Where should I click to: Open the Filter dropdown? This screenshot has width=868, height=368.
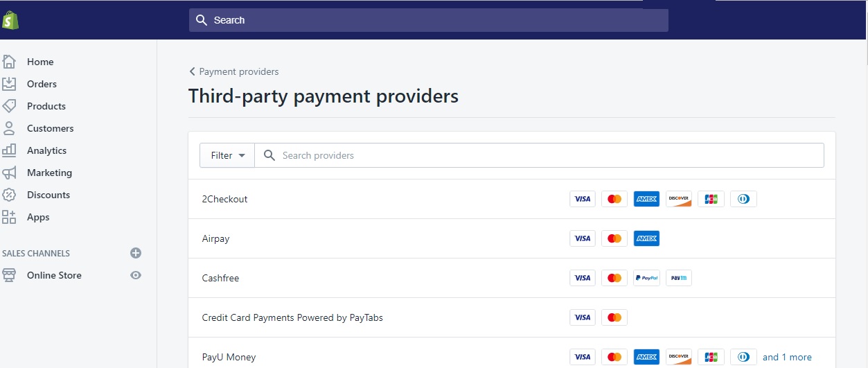pos(227,155)
